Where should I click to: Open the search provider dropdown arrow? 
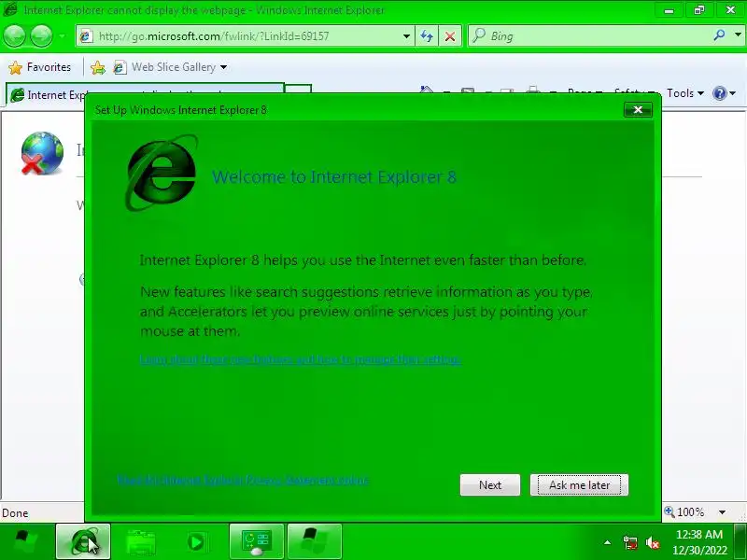[x=738, y=35]
